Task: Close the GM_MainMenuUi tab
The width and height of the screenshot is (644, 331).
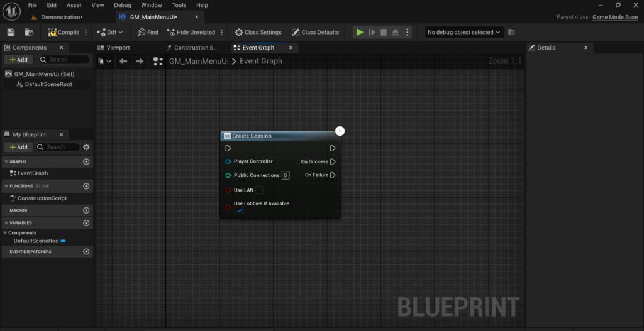Action: coord(197,17)
